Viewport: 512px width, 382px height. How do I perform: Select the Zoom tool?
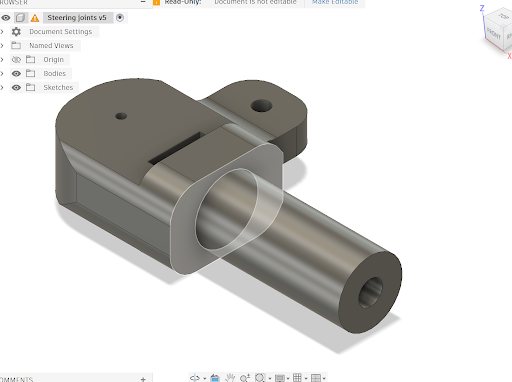coord(245,378)
